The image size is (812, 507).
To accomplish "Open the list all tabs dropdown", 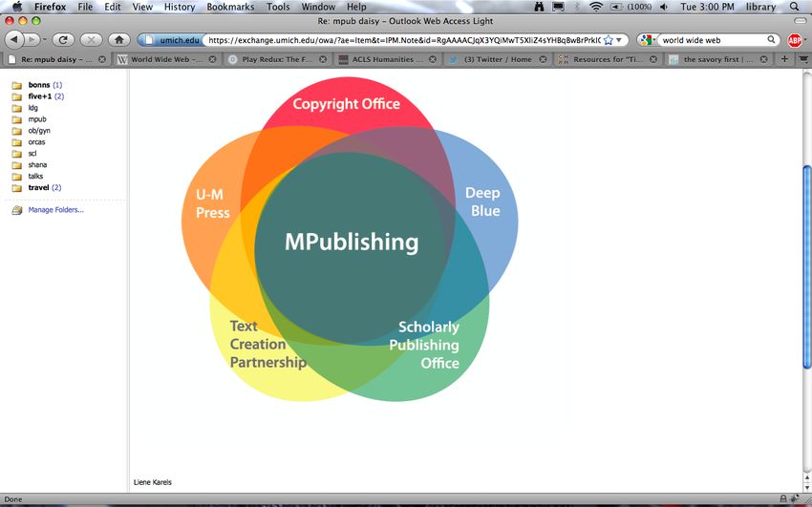I will [x=803, y=59].
